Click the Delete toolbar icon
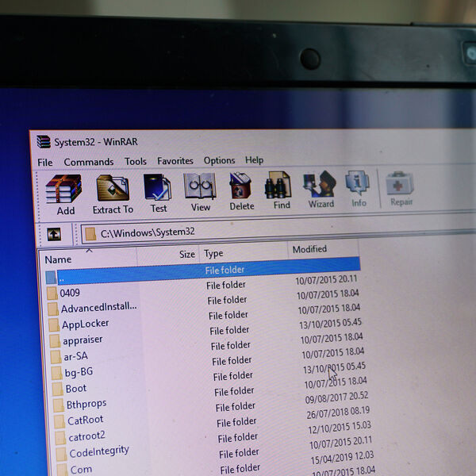 (x=241, y=190)
